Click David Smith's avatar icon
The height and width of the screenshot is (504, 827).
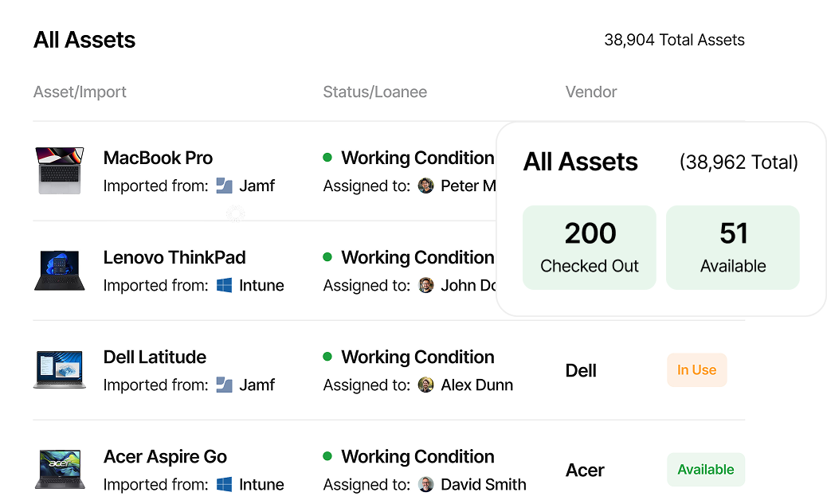[425, 484]
